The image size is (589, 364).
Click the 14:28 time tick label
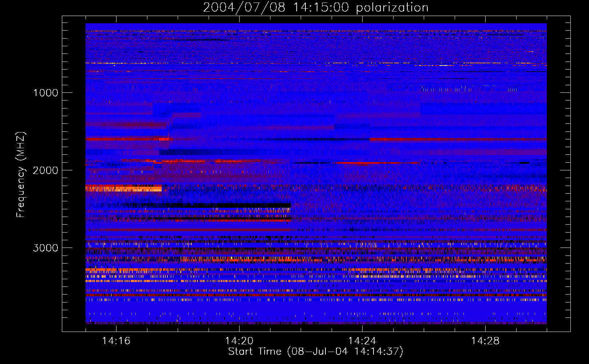(485, 341)
